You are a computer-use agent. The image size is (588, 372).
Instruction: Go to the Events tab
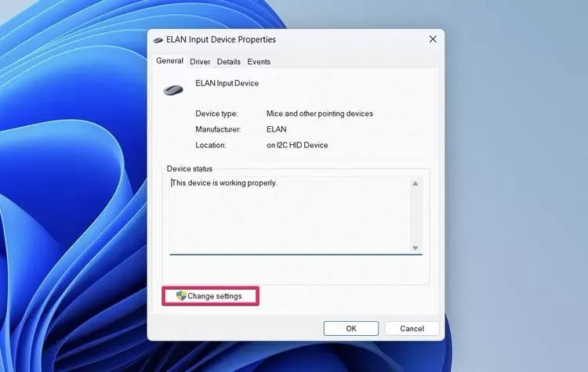(259, 62)
